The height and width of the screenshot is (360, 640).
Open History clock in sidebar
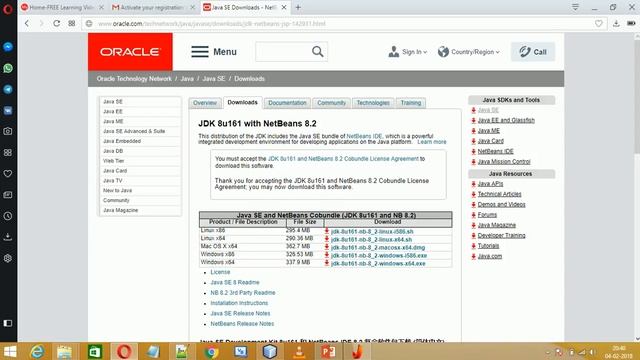click(8, 216)
